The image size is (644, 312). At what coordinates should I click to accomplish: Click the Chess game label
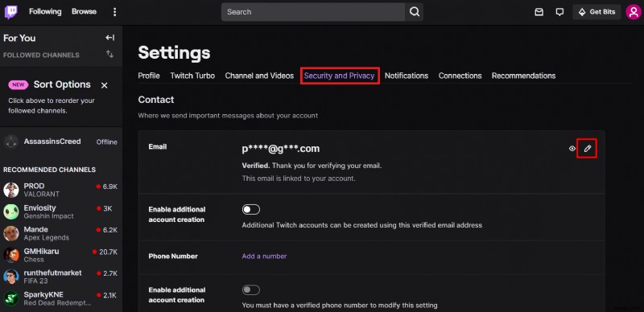34,260
